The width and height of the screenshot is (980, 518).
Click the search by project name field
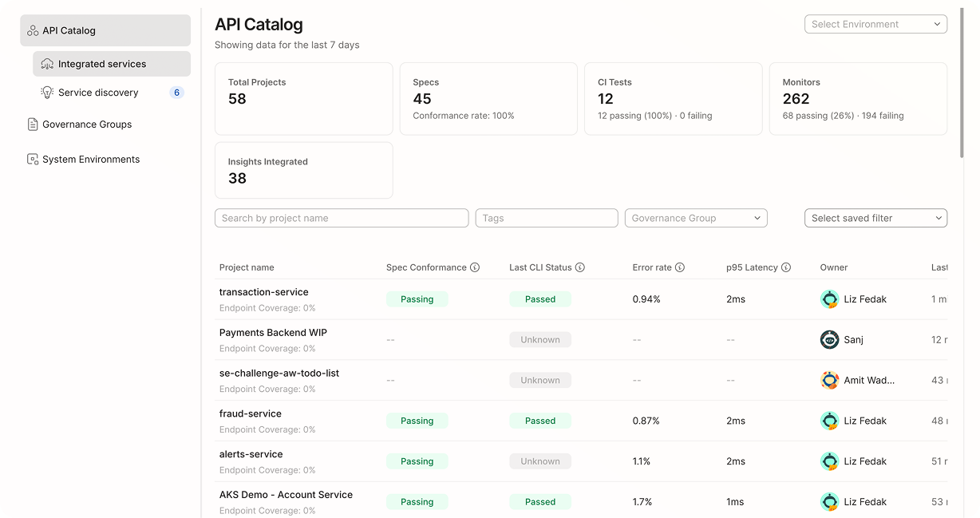tap(341, 218)
